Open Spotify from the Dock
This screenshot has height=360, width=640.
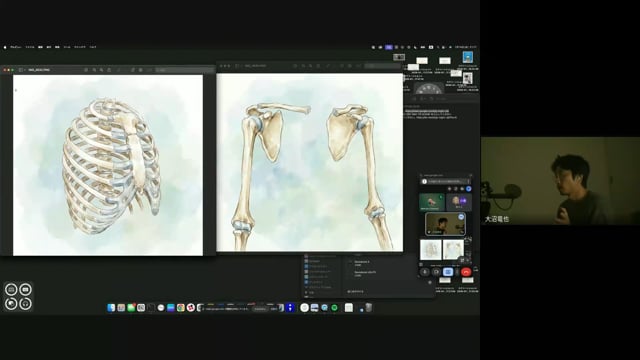(x=334, y=308)
